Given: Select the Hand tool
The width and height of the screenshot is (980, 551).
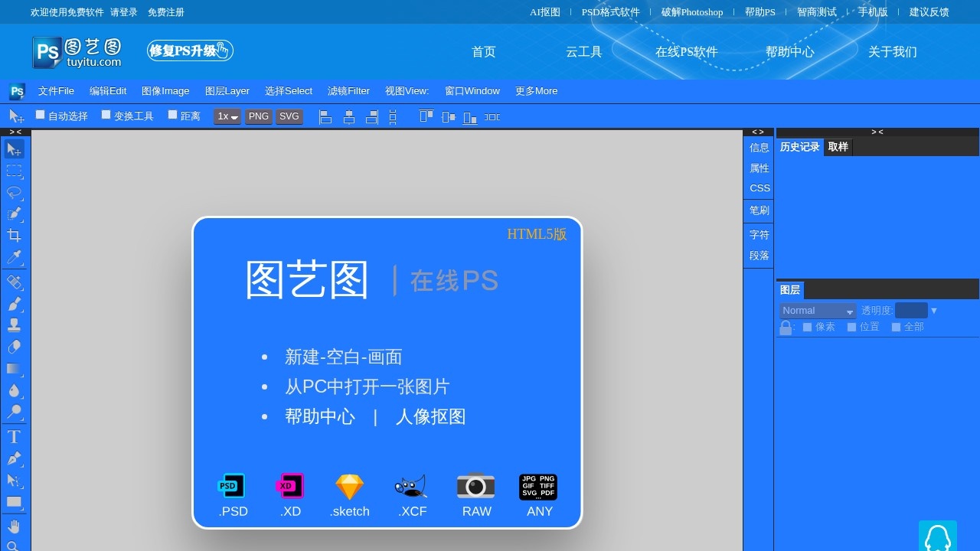Looking at the screenshot, I should [15, 527].
